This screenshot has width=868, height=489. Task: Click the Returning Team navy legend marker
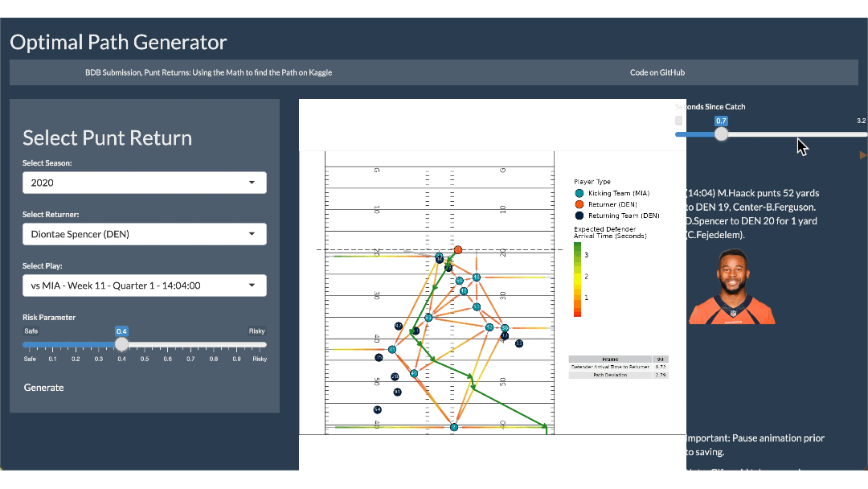579,216
